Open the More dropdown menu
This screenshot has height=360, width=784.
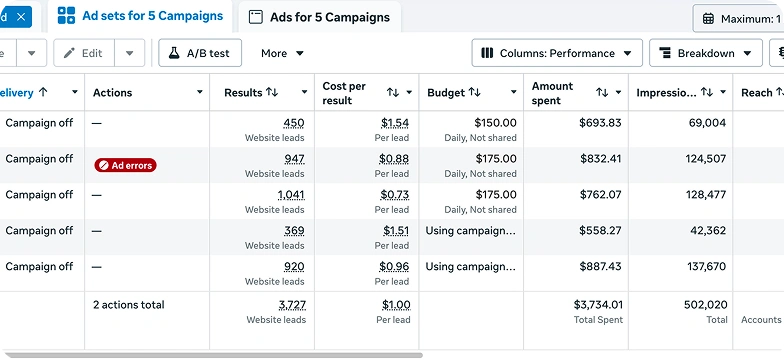(x=282, y=53)
